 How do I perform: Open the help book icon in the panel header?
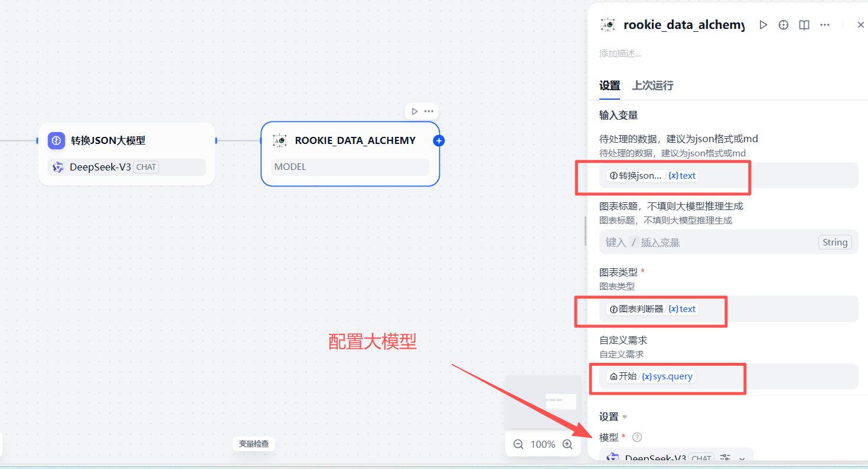coord(804,25)
